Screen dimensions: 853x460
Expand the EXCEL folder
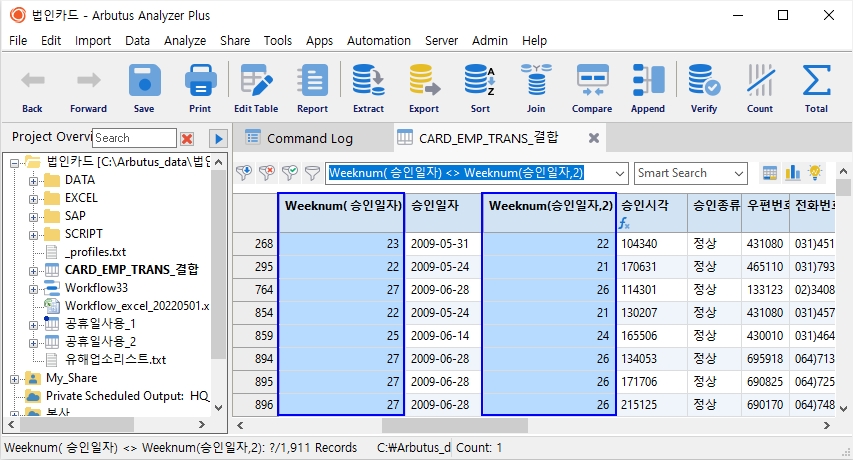click(x=33, y=198)
